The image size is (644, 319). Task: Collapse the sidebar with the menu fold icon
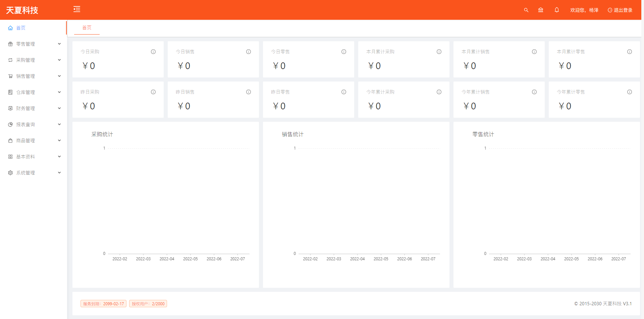tap(77, 9)
